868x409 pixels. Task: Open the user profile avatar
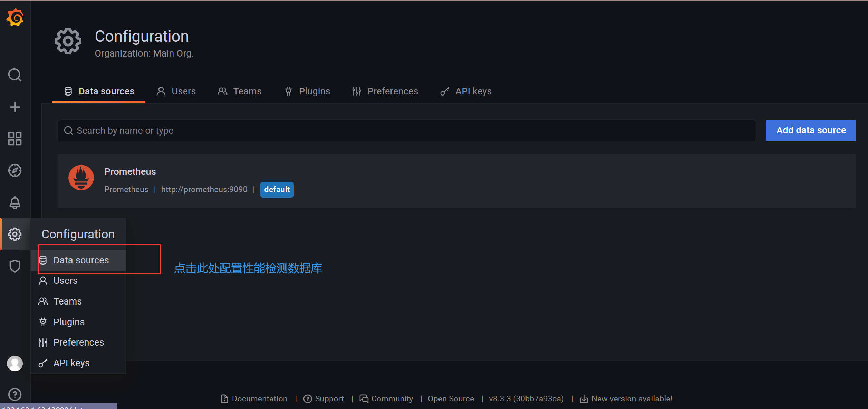pos(15,363)
